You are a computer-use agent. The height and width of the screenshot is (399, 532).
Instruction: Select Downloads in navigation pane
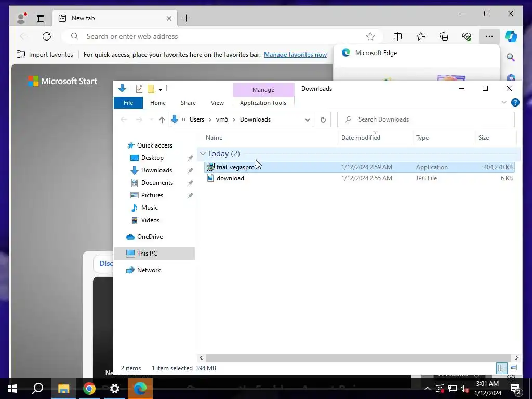pos(156,170)
